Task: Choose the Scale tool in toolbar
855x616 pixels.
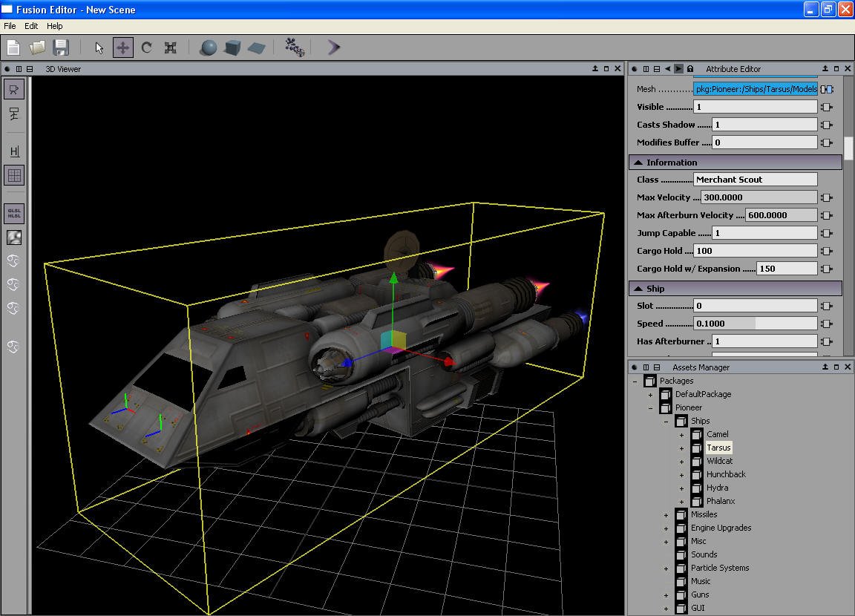Action: [x=171, y=47]
